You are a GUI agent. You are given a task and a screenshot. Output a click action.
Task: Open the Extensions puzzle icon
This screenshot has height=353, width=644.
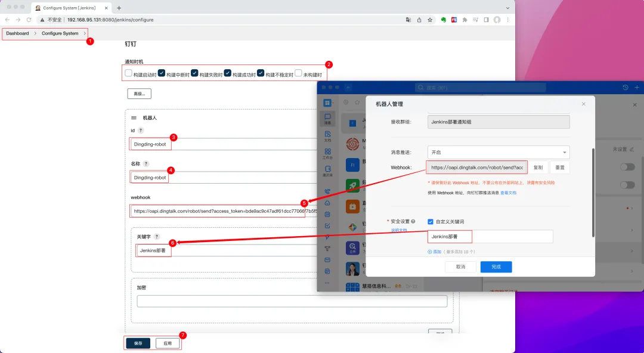[465, 20]
